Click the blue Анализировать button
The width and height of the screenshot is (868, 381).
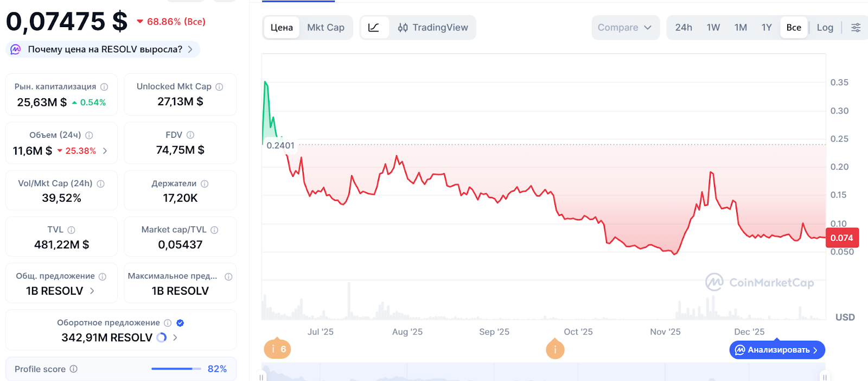(x=776, y=350)
